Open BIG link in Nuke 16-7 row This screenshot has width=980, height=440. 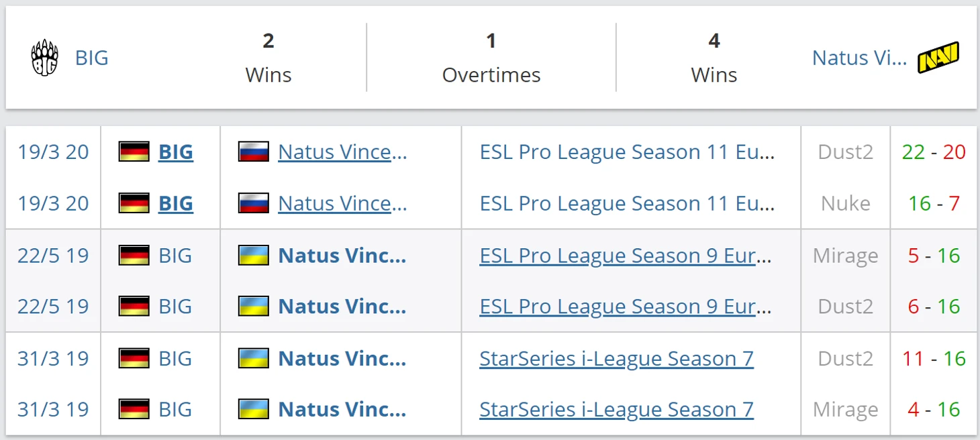pyautogui.click(x=176, y=203)
